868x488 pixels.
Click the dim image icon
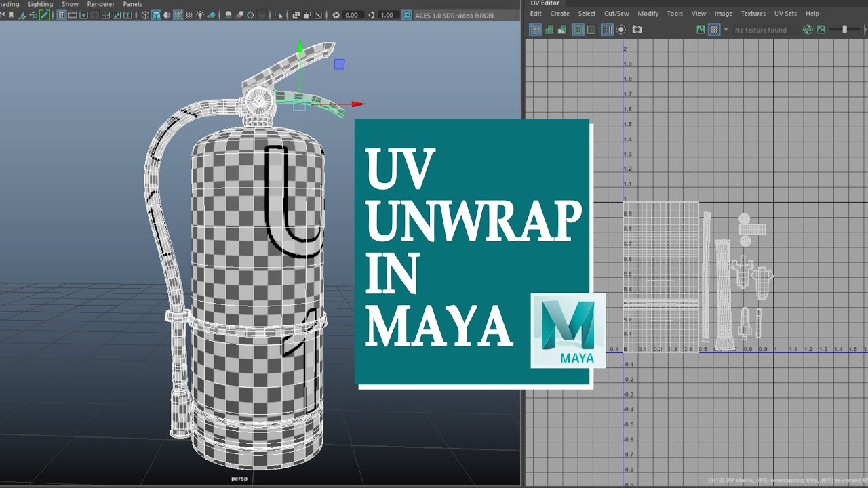[821, 29]
